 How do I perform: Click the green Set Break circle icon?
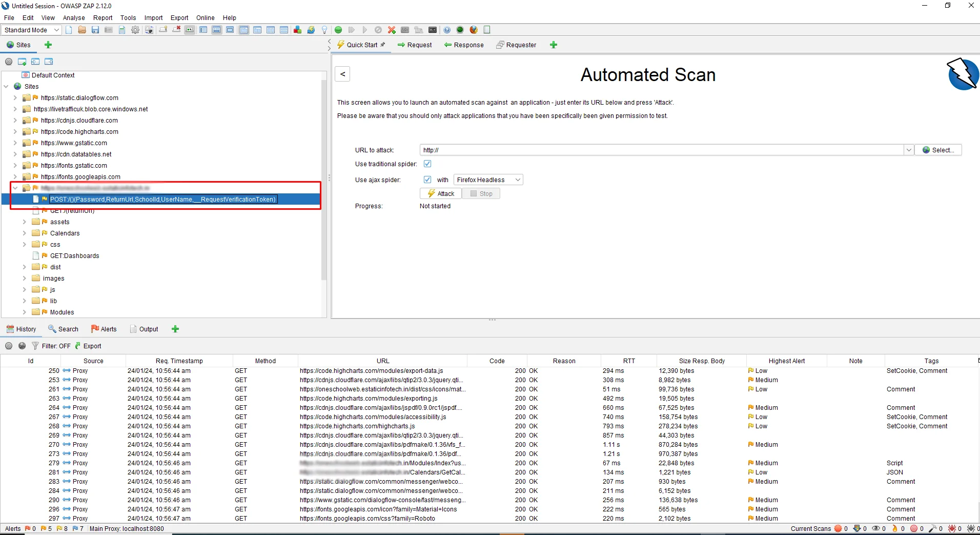[338, 30]
